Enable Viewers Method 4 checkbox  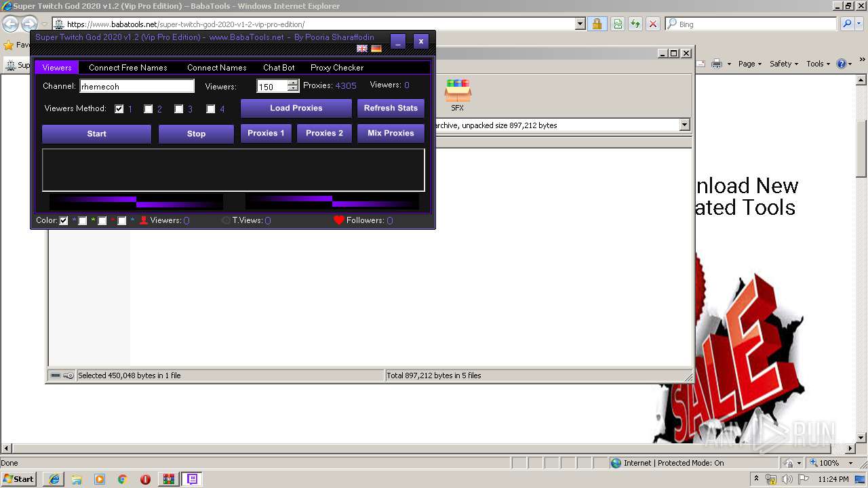[210, 109]
